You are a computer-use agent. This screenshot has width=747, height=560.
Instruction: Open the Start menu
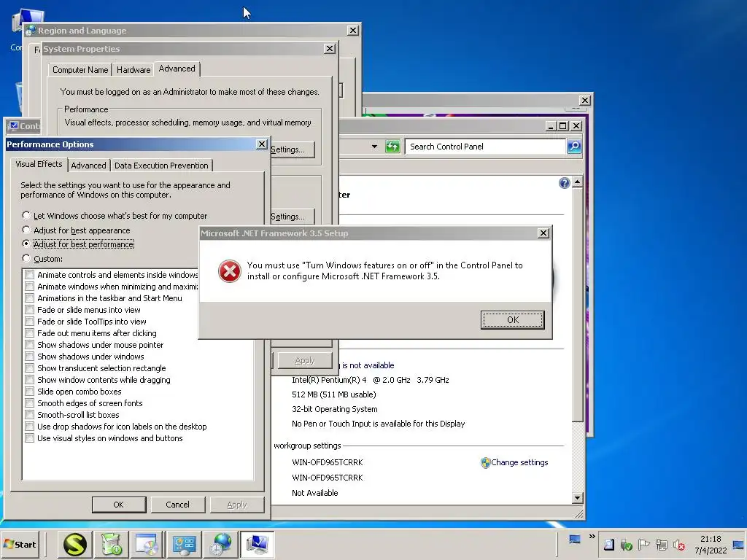(x=20, y=544)
